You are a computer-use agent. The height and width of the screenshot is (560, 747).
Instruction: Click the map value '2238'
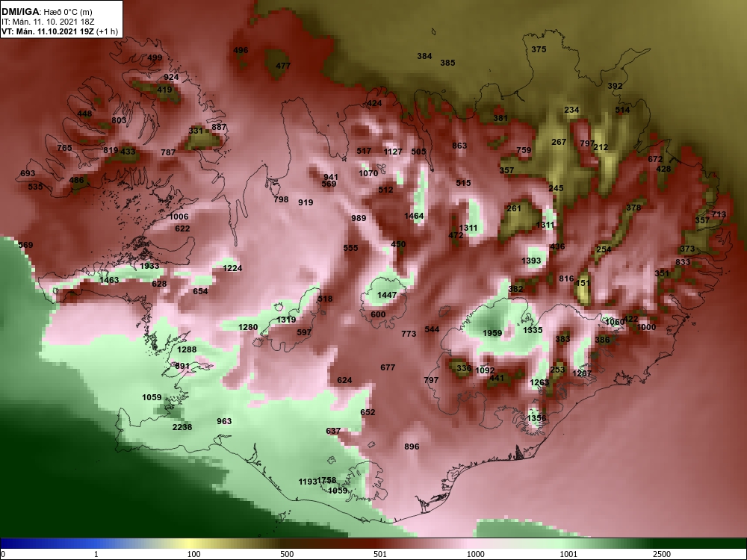tap(182, 427)
